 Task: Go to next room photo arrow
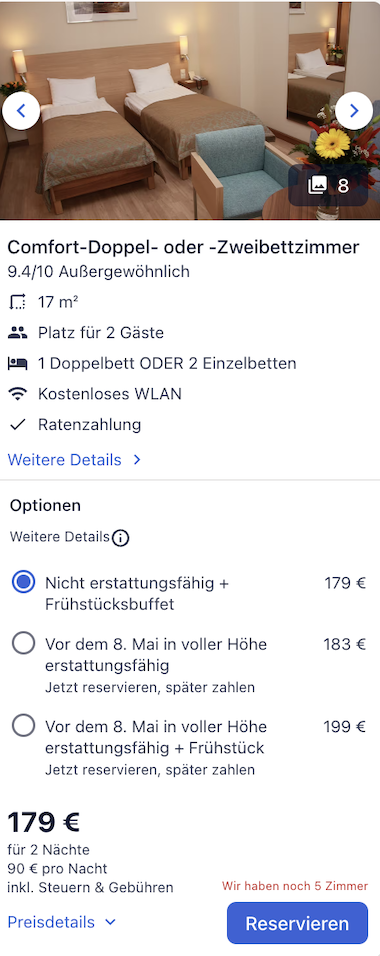[354, 110]
